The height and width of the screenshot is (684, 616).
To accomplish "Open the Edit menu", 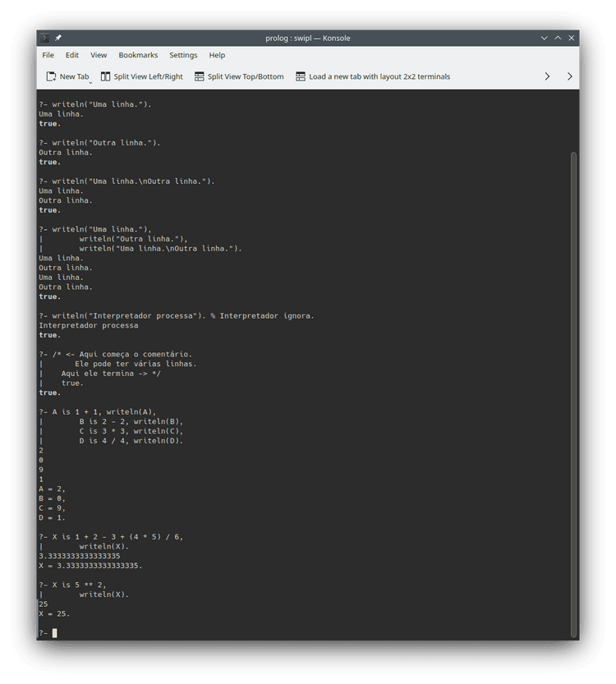I will 72,55.
